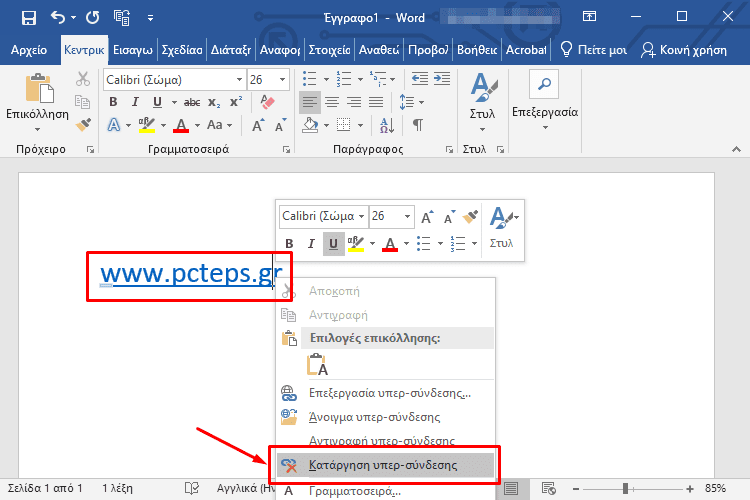Switch to the Acrobat ribbon tab
This screenshot has height=500, width=750.
(x=526, y=50)
